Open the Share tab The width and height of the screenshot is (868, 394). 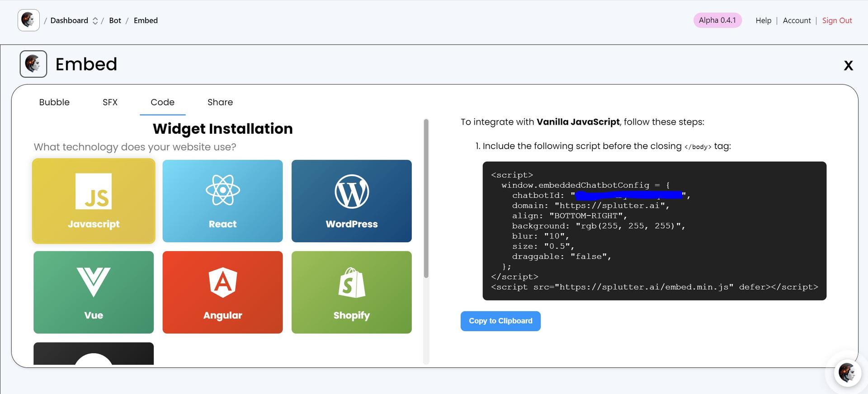[220, 102]
